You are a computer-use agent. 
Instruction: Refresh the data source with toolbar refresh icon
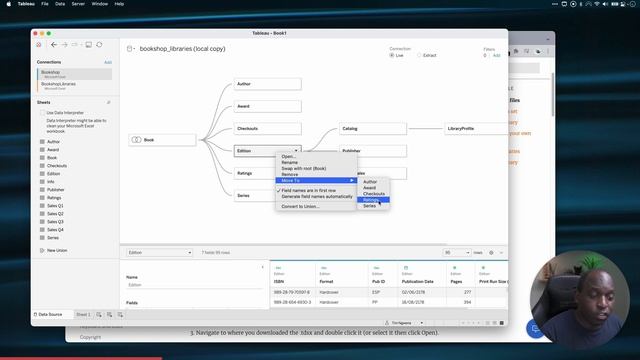pos(99,44)
